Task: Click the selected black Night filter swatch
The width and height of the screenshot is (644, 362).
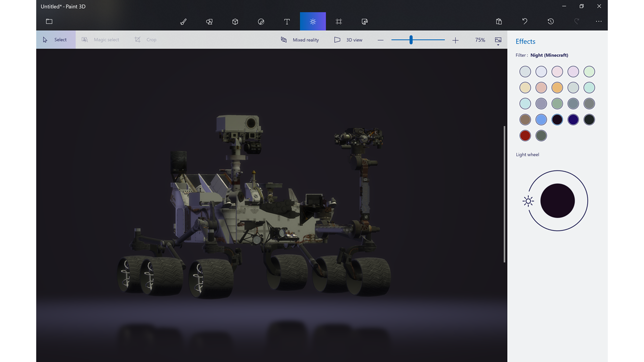Action: click(x=557, y=120)
